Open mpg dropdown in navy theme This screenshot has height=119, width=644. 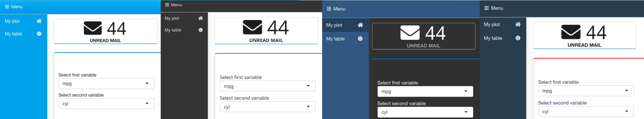(586, 91)
